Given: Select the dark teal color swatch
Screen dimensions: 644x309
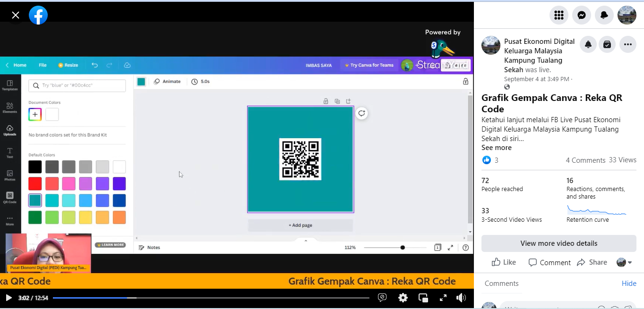Looking at the screenshot, I should [x=35, y=200].
